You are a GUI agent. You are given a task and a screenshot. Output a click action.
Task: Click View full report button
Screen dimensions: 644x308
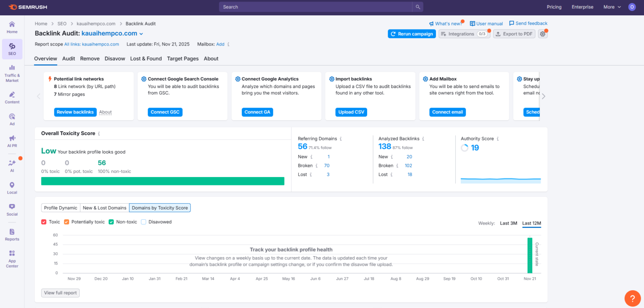coord(60,293)
